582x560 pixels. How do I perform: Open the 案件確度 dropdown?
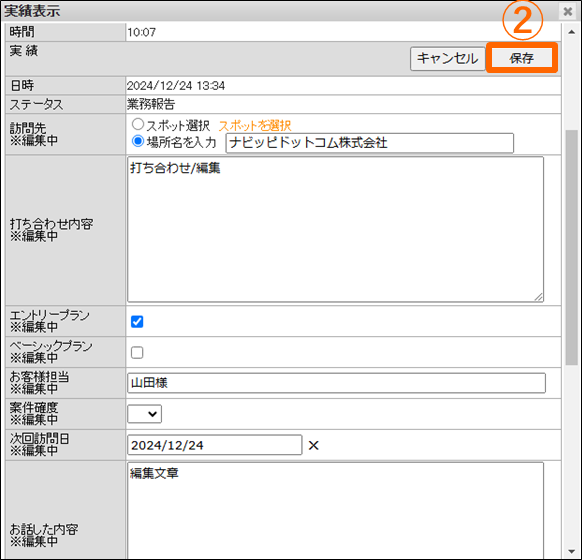(144, 413)
